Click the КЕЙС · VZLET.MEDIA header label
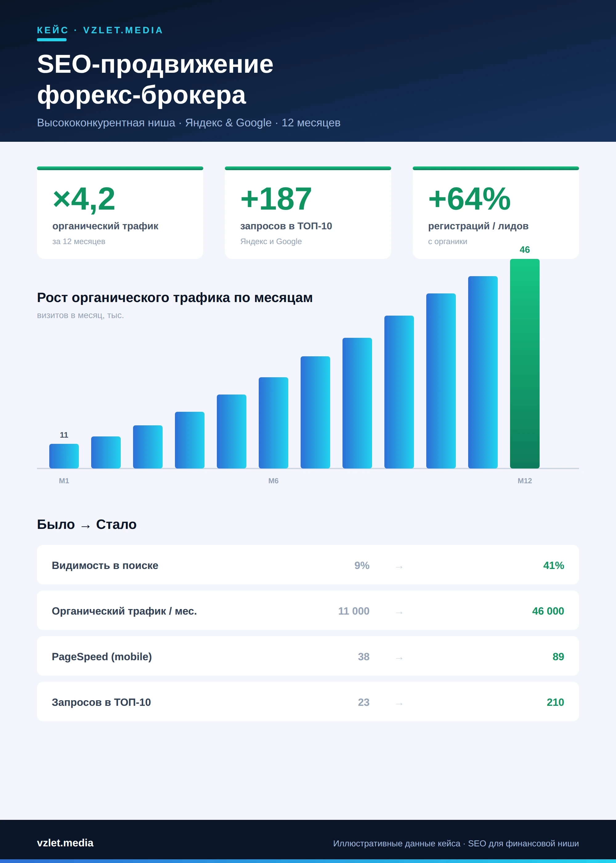 (x=100, y=30)
